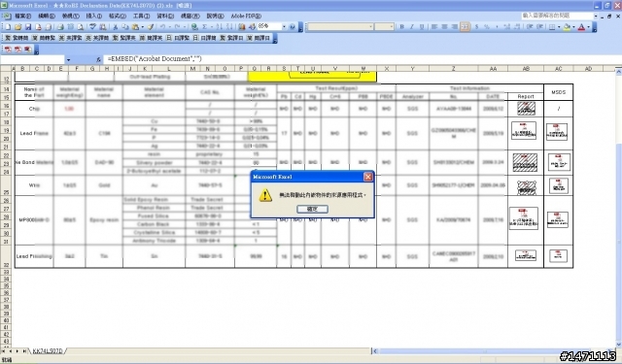Click the Print icon in the toolbar
This screenshot has width=622, height=364.
coord(60,27)
